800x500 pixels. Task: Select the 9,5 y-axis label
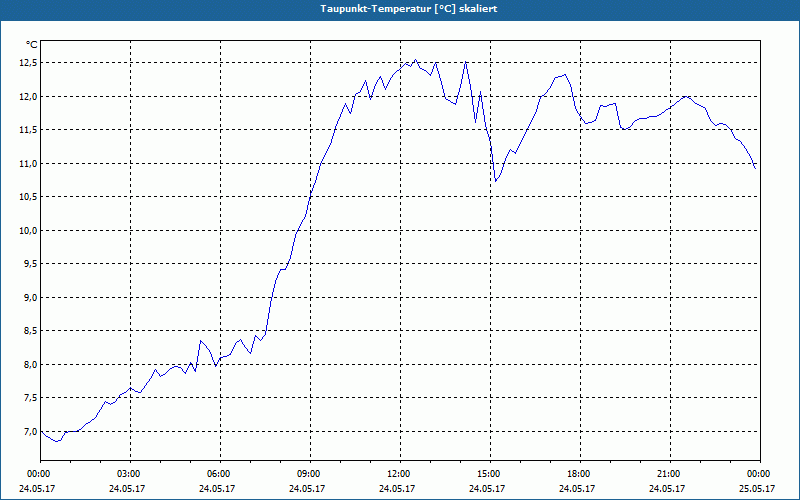coord(31,264)
